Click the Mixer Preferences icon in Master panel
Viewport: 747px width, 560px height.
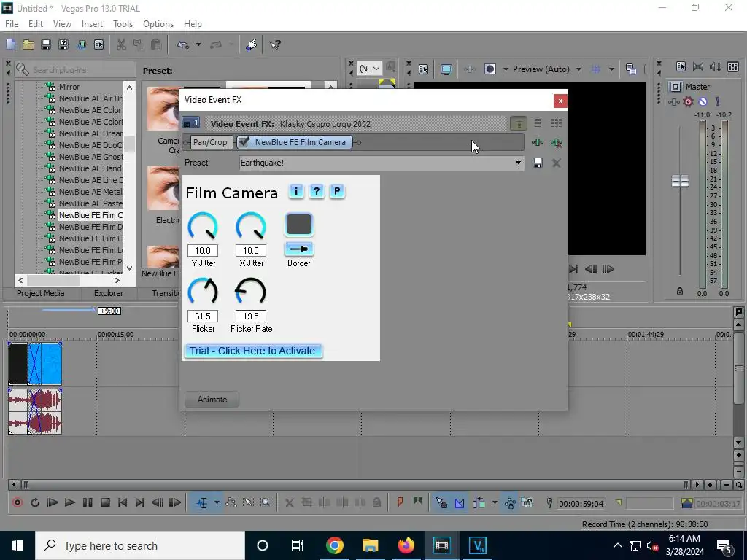(681, 67)
